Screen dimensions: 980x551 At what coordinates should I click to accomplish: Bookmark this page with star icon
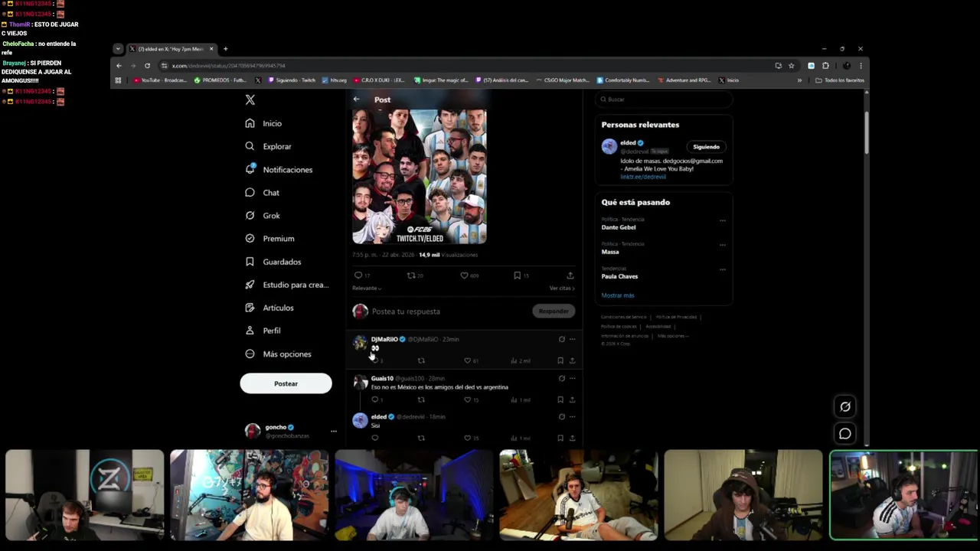click(791, 66)
